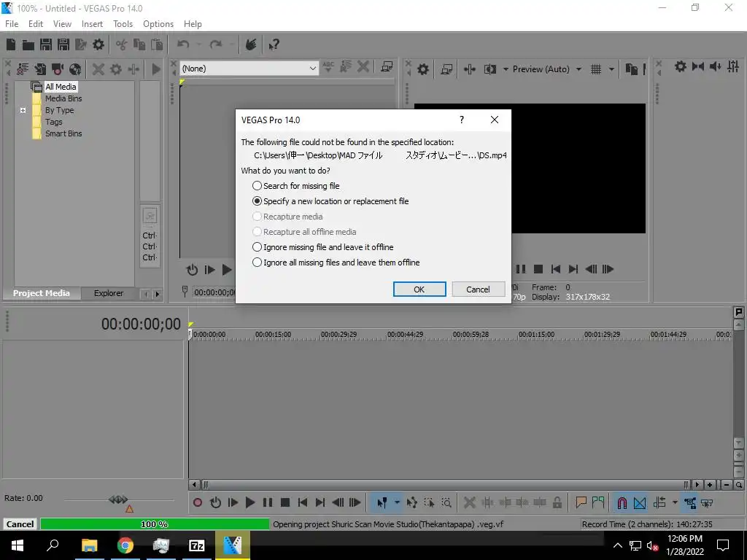Viewport: 747px width, 560px height.
Task: Click Stop in the timeline transport bar
Action: click(285, 502)
